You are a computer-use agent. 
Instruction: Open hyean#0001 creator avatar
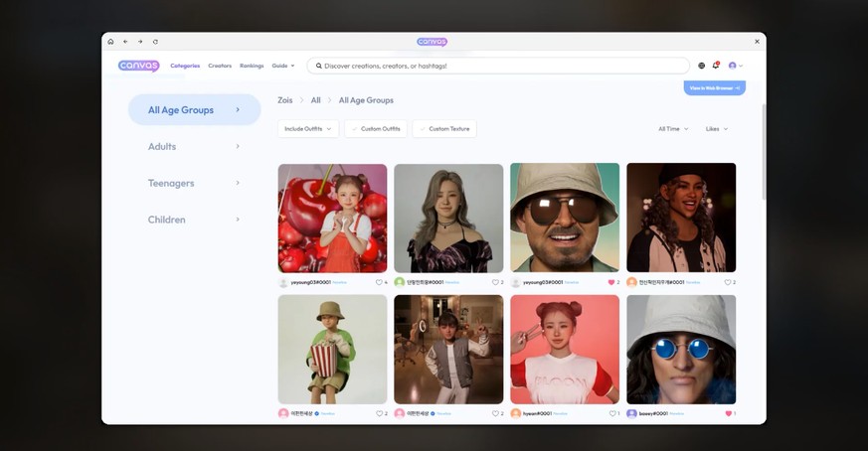coord(515,413)
